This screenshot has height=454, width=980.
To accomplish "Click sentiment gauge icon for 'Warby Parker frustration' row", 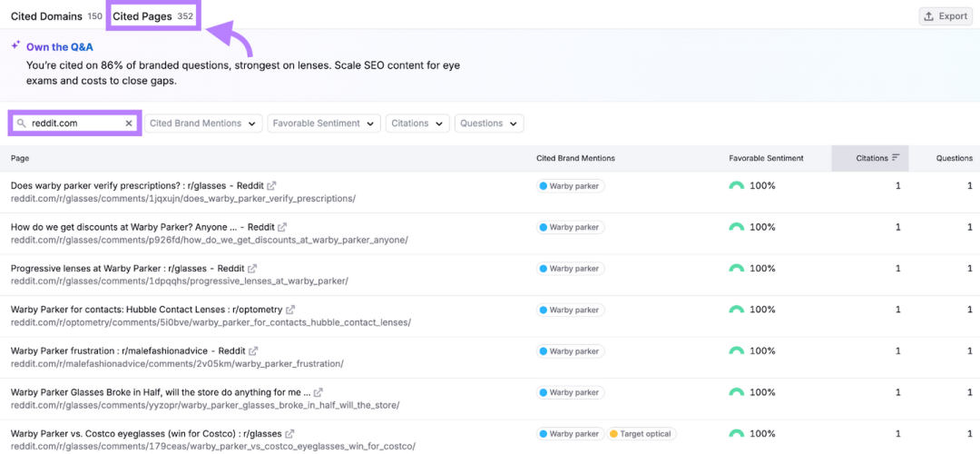I will [737, 350].
